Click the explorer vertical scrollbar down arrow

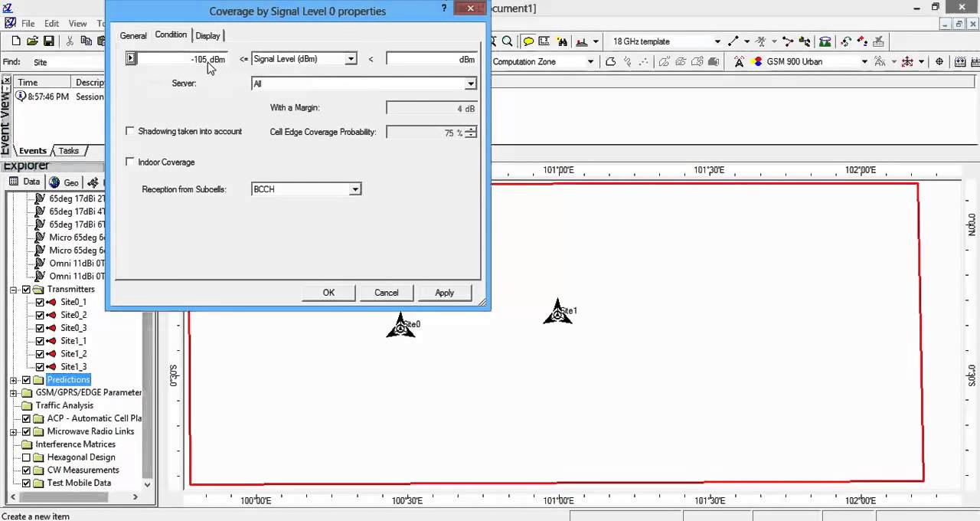tap(148, 485)
